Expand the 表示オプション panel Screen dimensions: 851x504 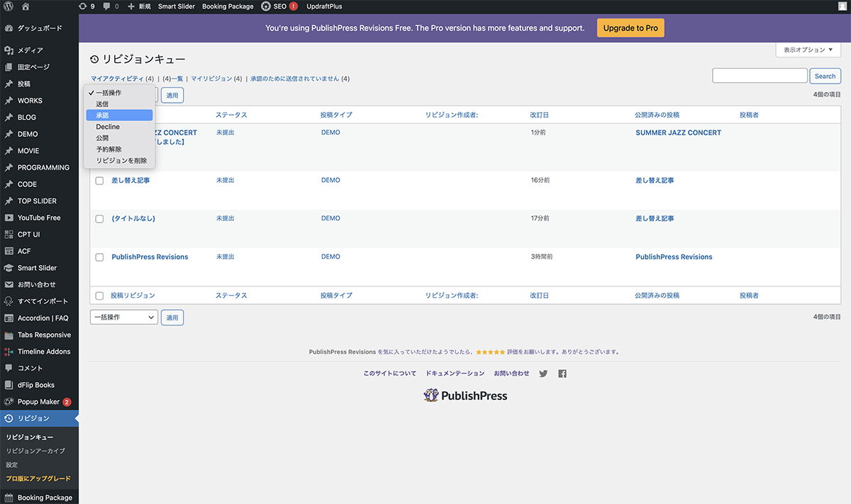[808, 50]
